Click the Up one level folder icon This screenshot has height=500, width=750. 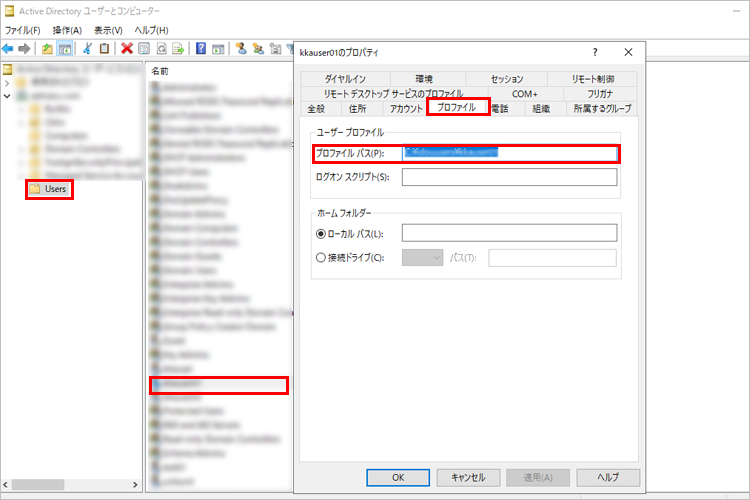point(46,48)
